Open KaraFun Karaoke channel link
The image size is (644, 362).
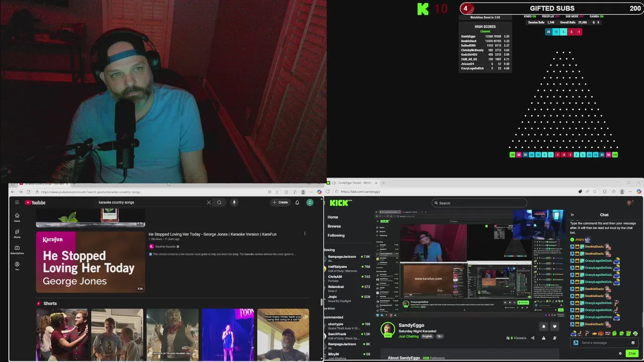(x=165, y=246)
